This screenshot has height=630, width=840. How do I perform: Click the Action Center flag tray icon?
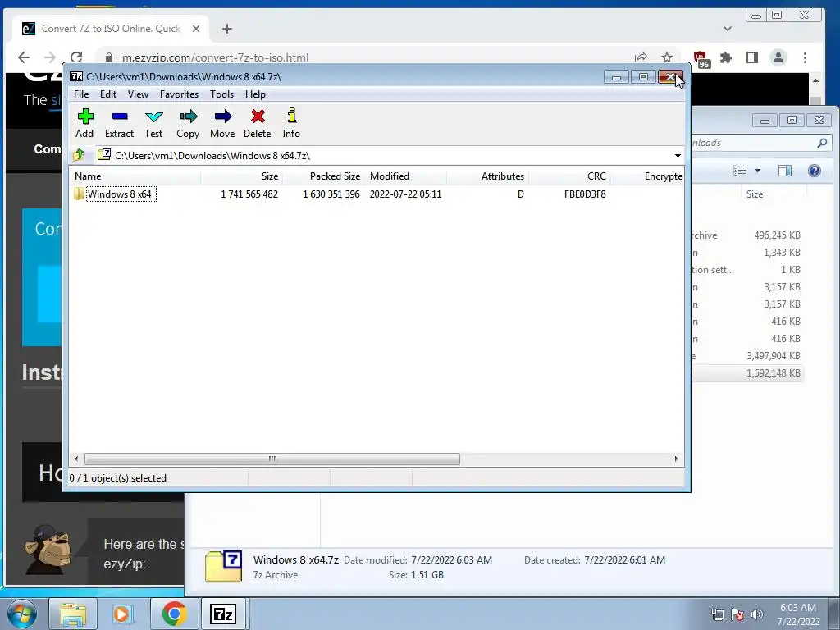[737, 614]
